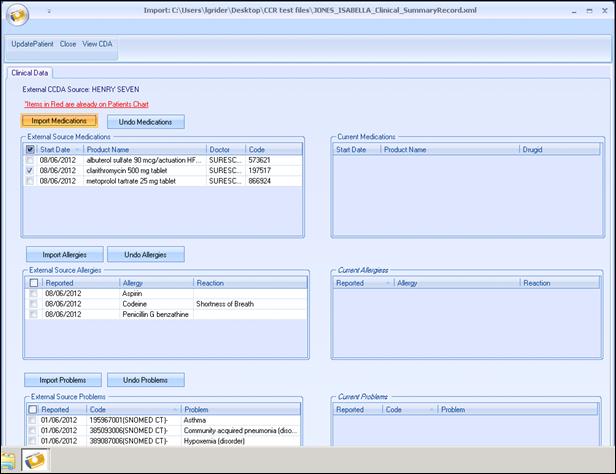Click the active application icon in taskbar
Image resolution: width=616 pixels, height=474 pixels.
click(35, 462)
